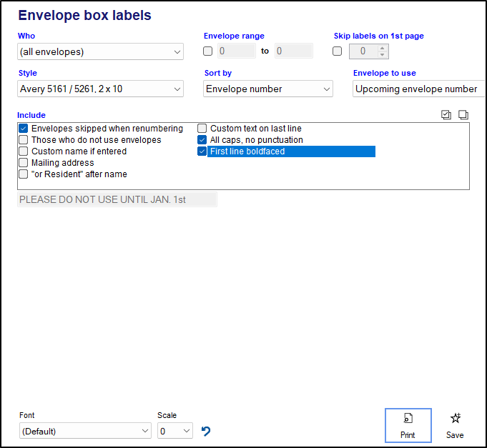The height and width of the screenshot is (448, 487).
Task: Toggle the Envelope range checkbox
Action: click(208, 51)
